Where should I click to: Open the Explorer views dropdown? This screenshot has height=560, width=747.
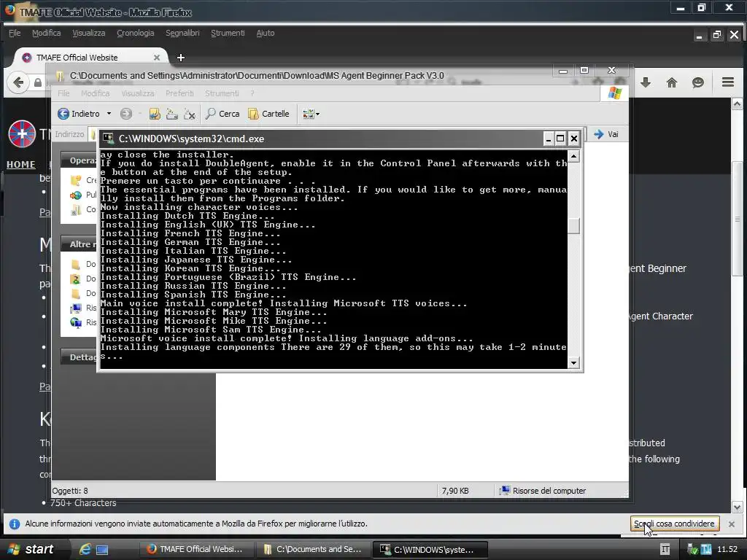pos(311,114)
